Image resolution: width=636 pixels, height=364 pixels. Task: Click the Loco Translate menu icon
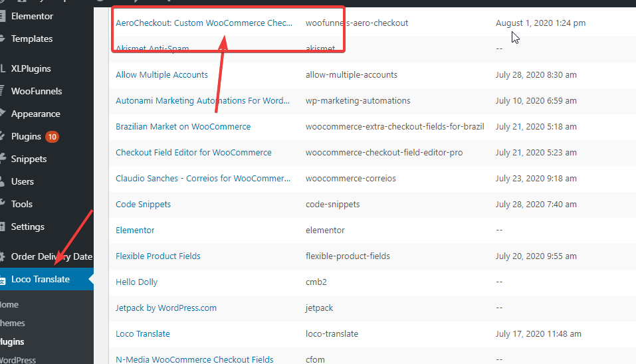[x=3, y=280]
